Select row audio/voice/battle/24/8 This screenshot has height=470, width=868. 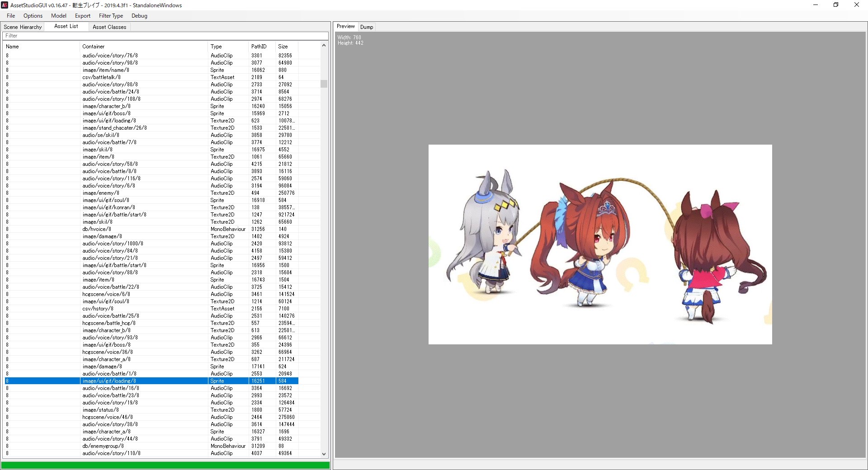(x=151, y=92)
